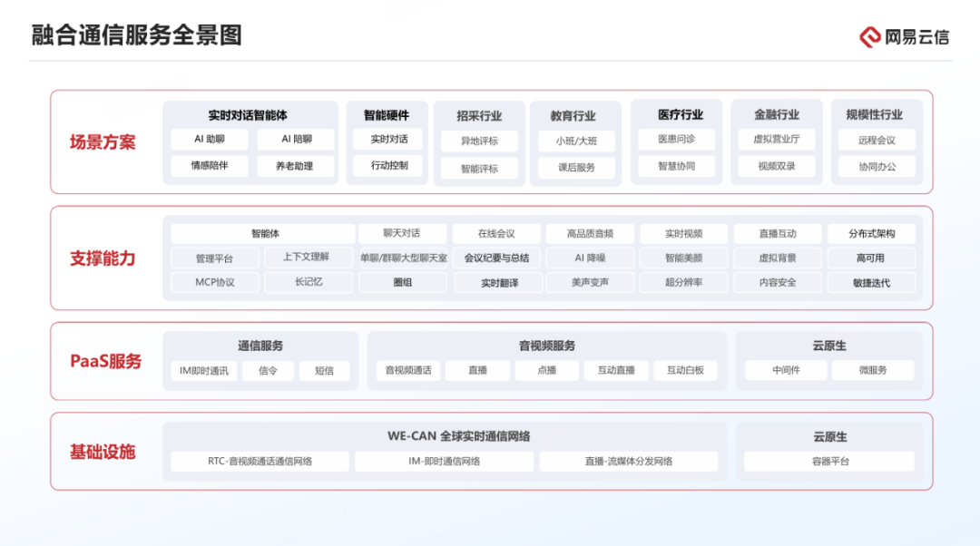Click the 圈组 cell
The width and height of the screenshot is (980, 546).
pos(403,282)
